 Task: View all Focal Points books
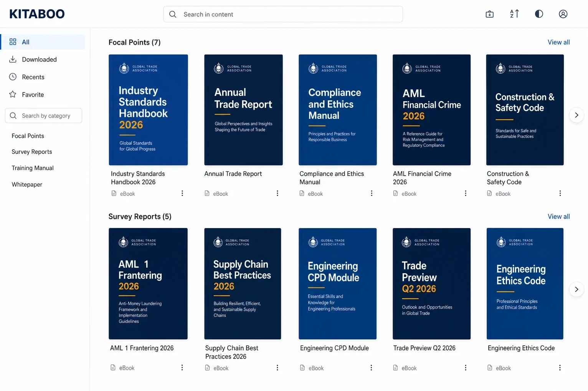[558, 42]
